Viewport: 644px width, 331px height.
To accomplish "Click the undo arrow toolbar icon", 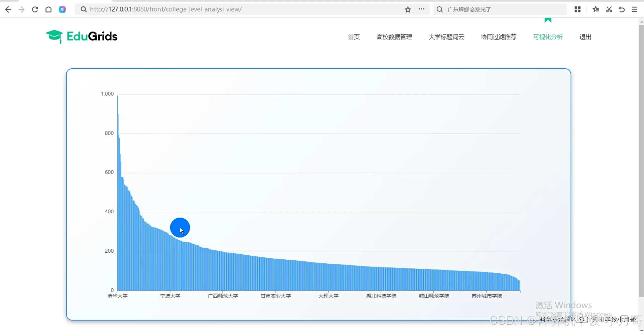I will click(x=622, y=10).
